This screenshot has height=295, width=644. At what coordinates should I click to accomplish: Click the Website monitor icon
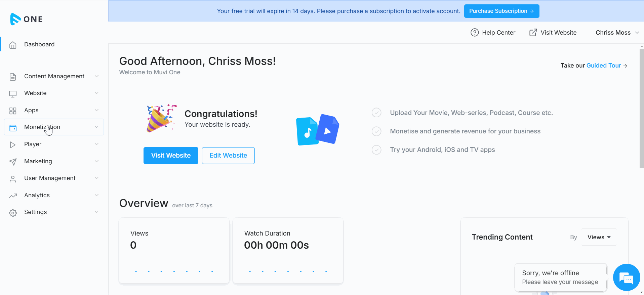tap(13, 94)
